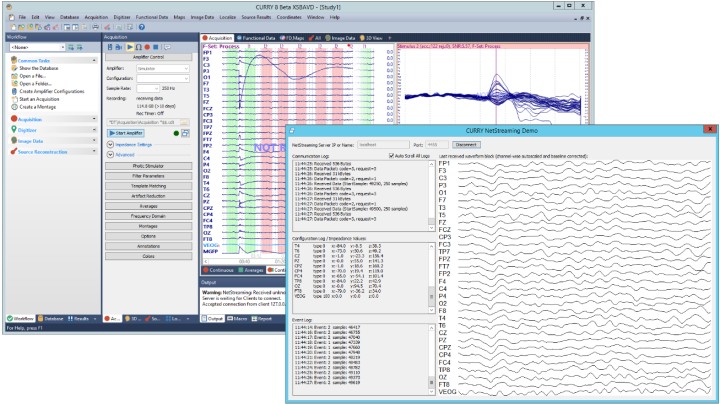
Task: Open the Database menu
Action: click(69, 17)
